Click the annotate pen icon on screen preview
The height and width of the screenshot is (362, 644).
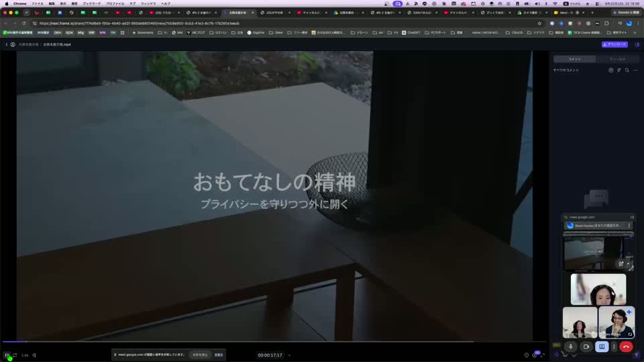coord(621,264)
